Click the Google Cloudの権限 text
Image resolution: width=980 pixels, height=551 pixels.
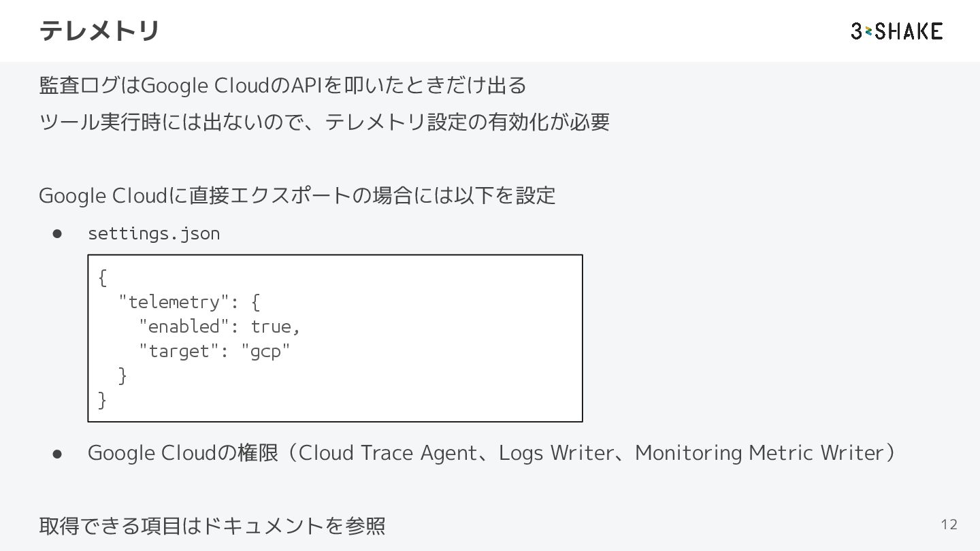(182, 452)
